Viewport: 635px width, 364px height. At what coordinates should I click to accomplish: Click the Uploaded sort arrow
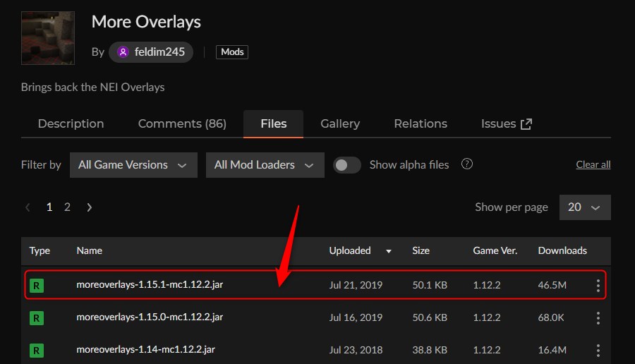[x=388, y=251]
